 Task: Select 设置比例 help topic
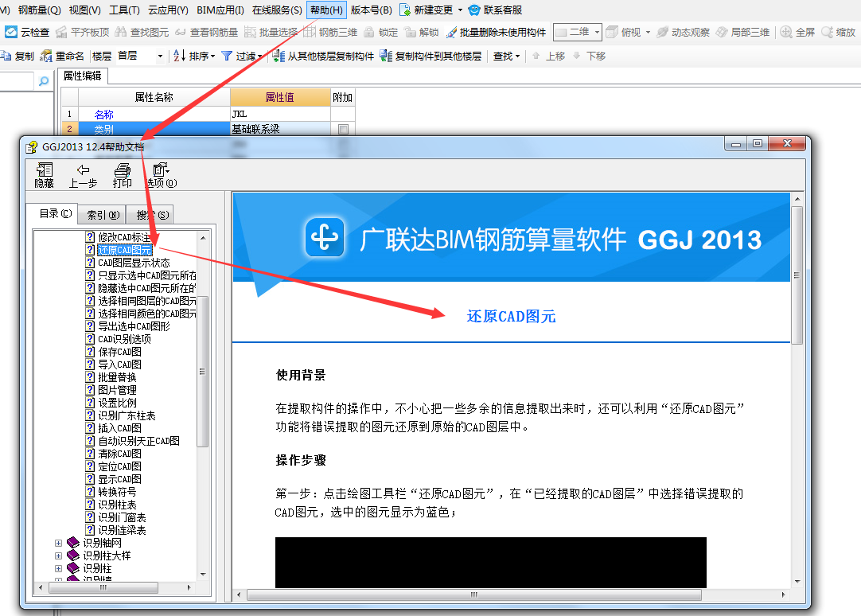coord(117,403)
